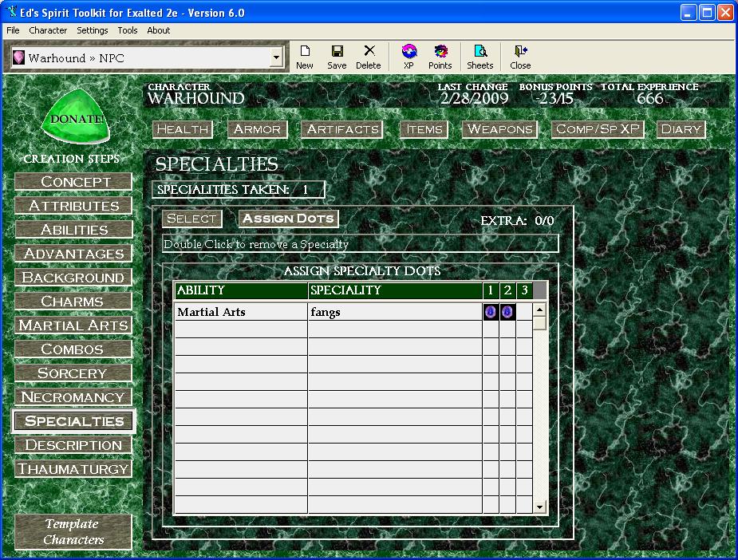This screenshot has height=560, width=738.
Task: Open the XP toolbar icon
Action: 408,57
